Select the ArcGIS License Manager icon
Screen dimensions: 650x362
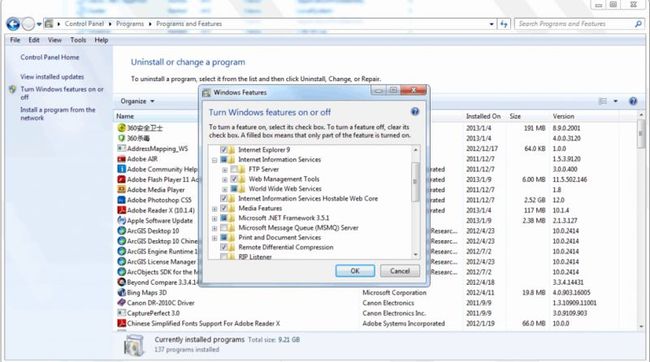click(121, 262)
